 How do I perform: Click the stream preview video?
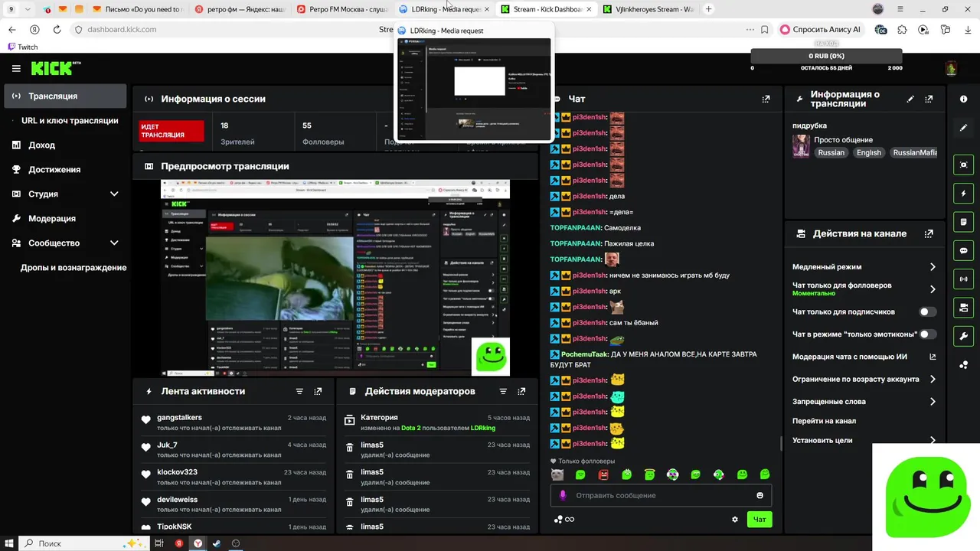point(335,278)
